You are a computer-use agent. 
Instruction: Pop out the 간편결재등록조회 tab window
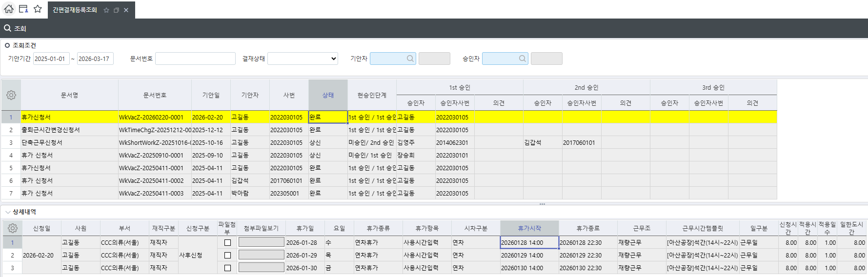click(116, 10)
